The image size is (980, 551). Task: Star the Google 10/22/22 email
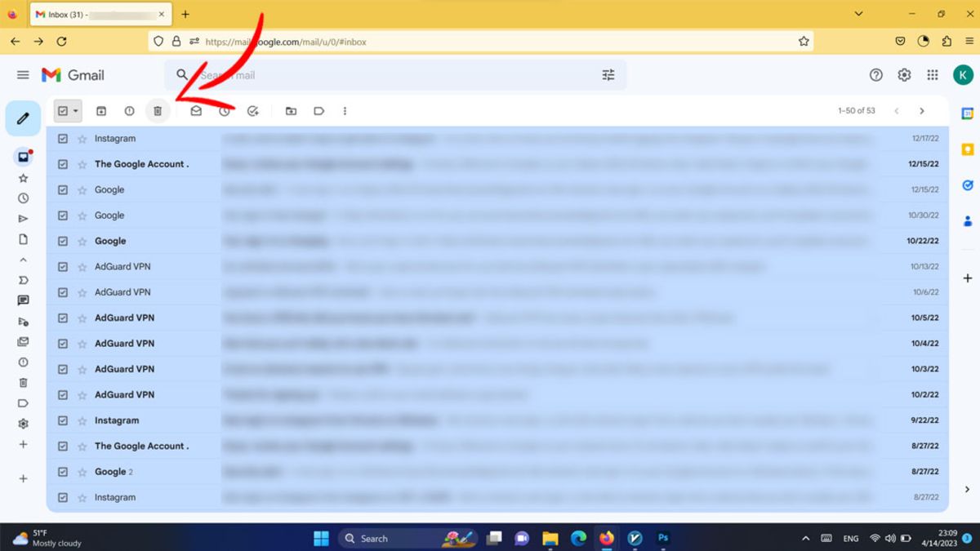pos(82,242)
